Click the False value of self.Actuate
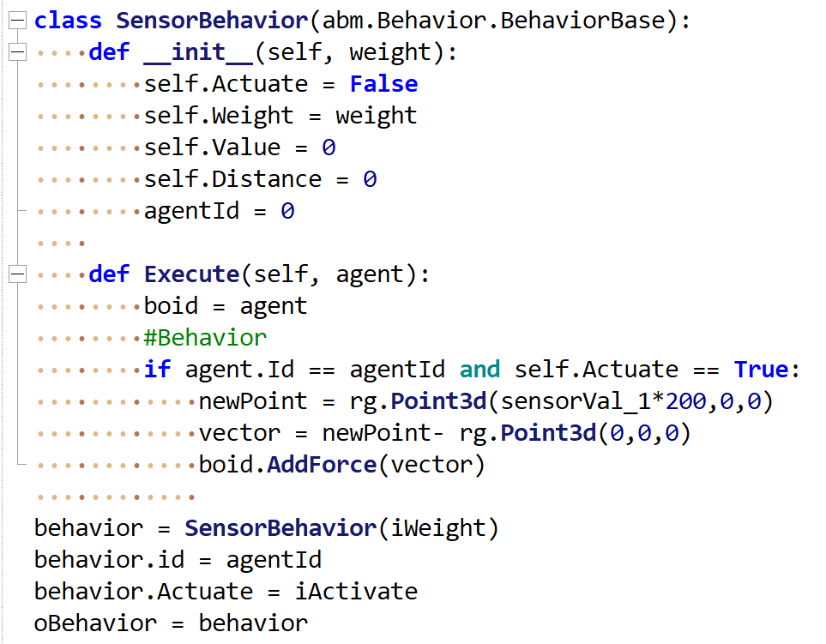826x644 pixels. pyautogui.click(x=383, y=84)
